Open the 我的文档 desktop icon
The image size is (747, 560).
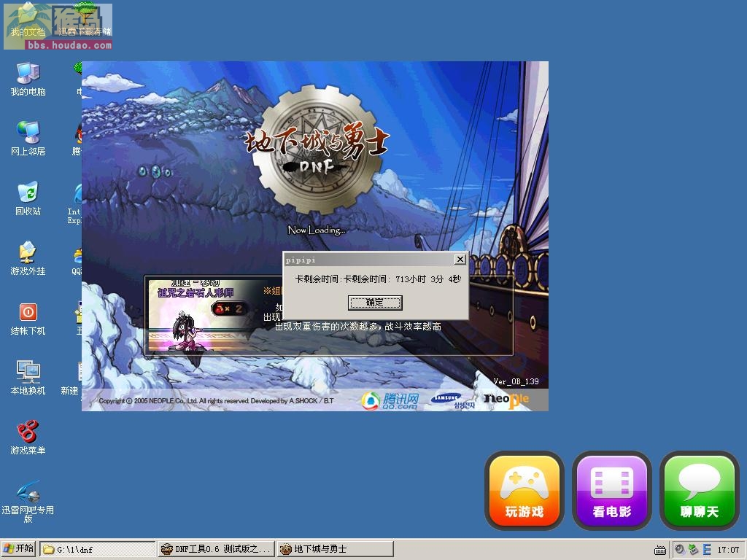[x=28, y=21]
